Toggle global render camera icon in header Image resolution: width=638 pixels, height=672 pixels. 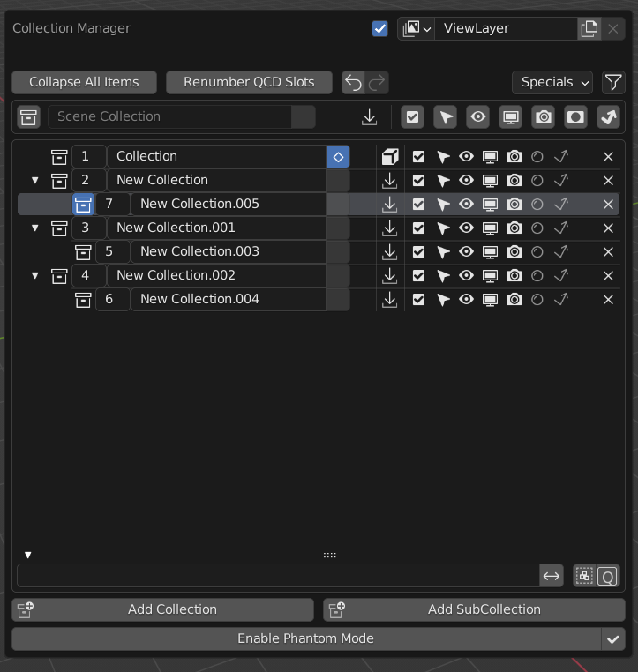tap(543, 117)
